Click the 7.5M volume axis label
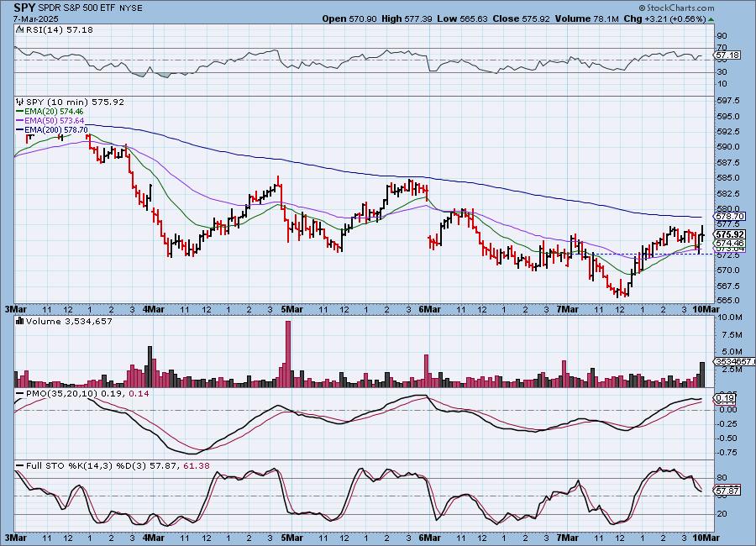Image resolution: width=756 pixels, height=546 pixels. [x=732, y=334]
